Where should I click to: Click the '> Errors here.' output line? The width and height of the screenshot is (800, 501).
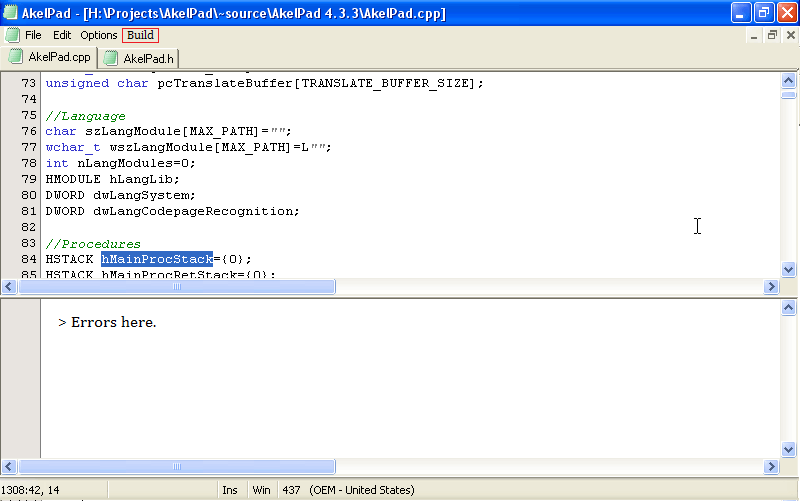(107, 322)
